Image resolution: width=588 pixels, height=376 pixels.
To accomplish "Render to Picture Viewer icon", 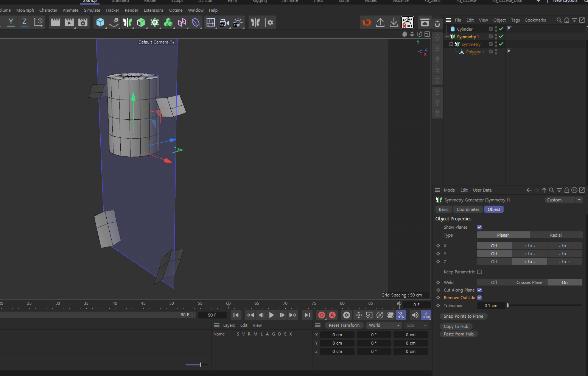I will click(x=69, y=22).
